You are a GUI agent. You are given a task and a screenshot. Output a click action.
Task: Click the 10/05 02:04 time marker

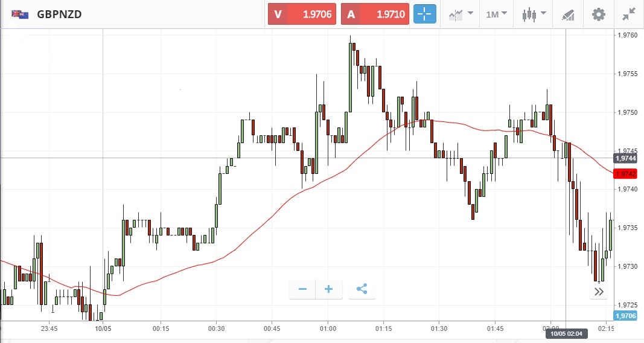[566, 333]
